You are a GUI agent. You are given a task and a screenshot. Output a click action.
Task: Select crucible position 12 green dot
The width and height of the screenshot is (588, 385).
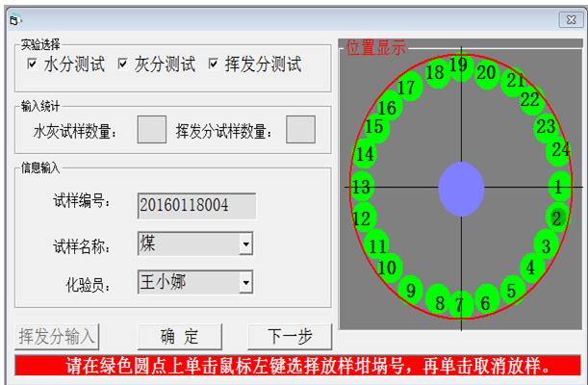[x=364, y=218]
